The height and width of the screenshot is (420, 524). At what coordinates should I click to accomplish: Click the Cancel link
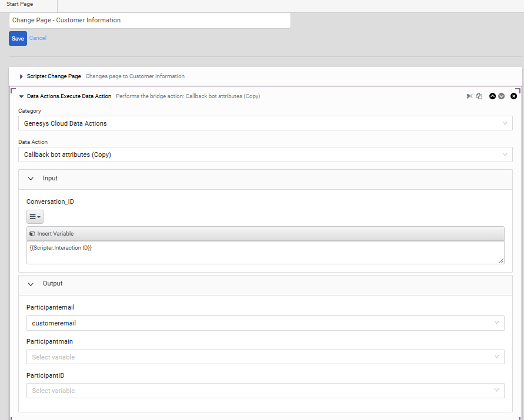pos(38,38)
